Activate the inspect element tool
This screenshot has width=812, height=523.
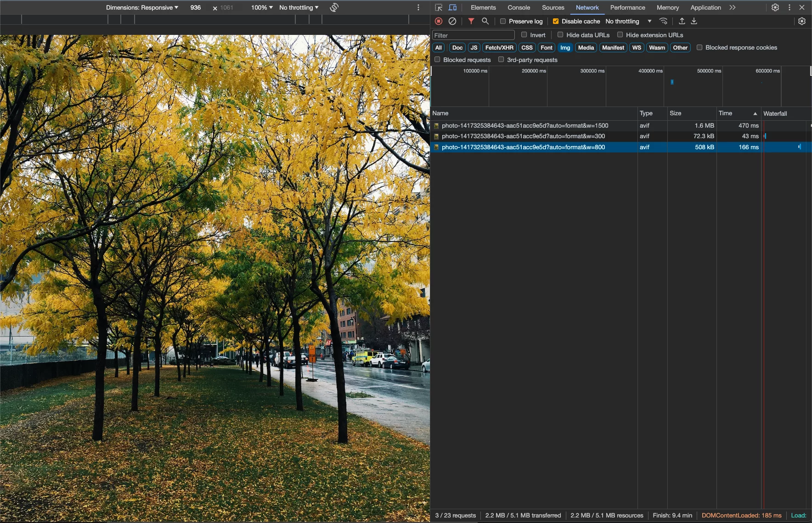(438, 7)
